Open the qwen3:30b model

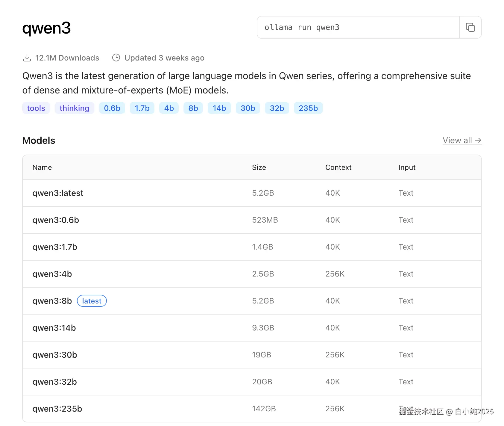pyautogui.click(x=55, y=355)
